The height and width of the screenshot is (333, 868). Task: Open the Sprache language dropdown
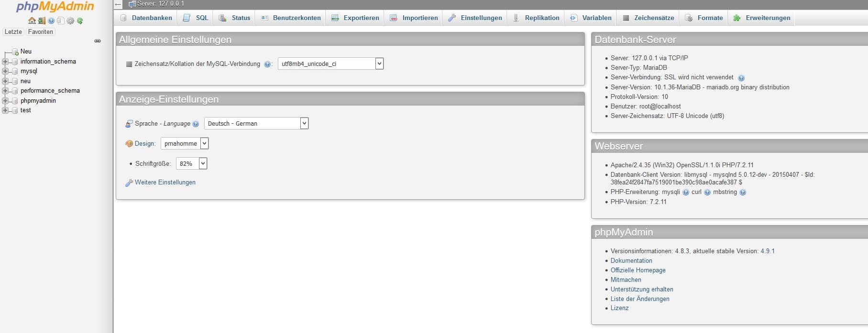[x=256, y=123]
